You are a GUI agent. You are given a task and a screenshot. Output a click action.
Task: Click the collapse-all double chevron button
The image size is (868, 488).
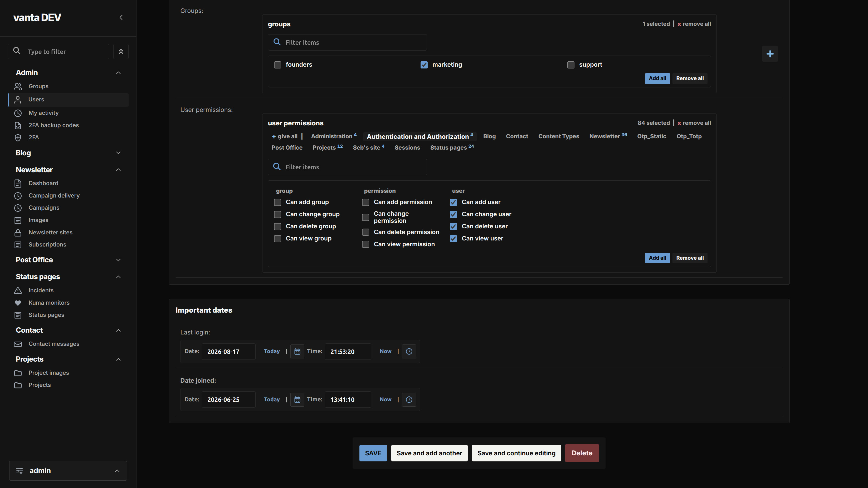(x=121, y=52)
